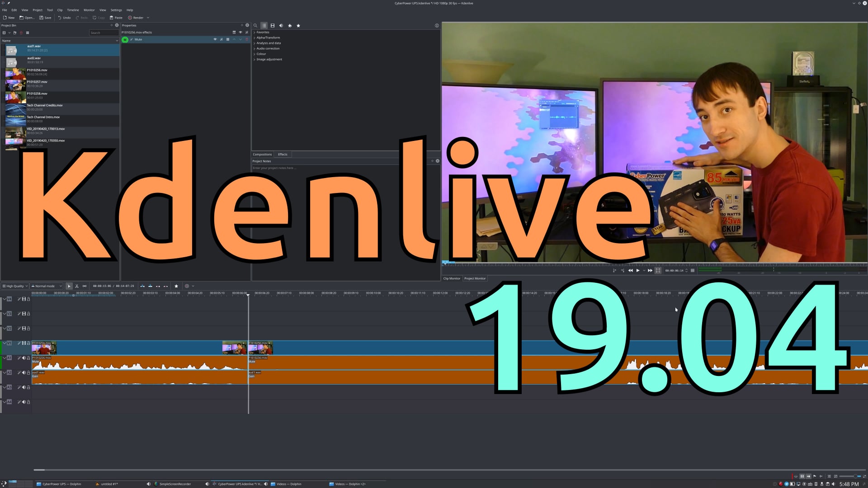
Task: Open the Timeline menu
Action: coord(73,10)
